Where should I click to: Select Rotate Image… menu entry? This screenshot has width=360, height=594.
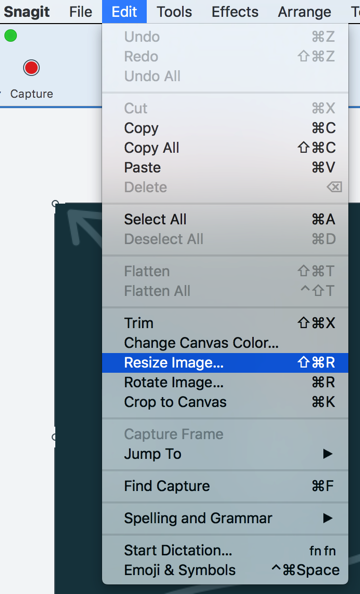point(225,382)
